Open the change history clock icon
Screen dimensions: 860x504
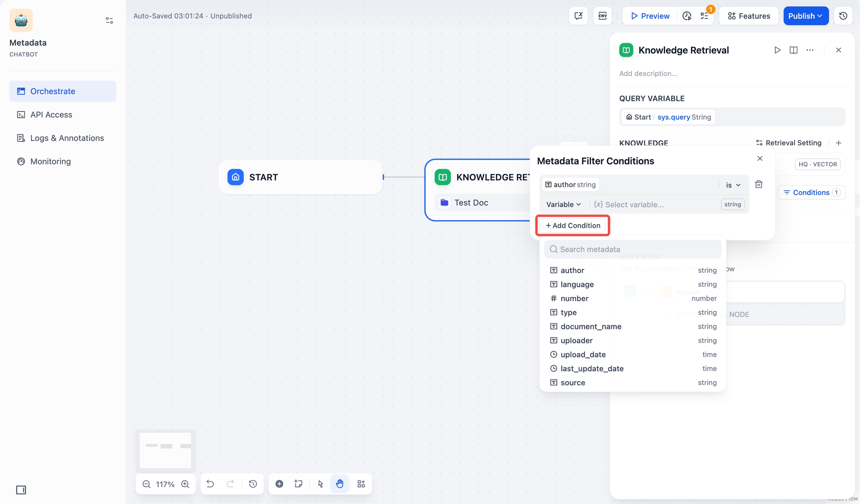pos(253,484)
